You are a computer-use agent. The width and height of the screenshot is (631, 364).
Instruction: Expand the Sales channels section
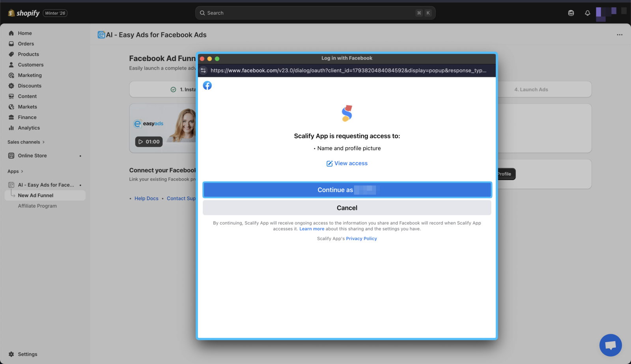[x=26, y=142]
